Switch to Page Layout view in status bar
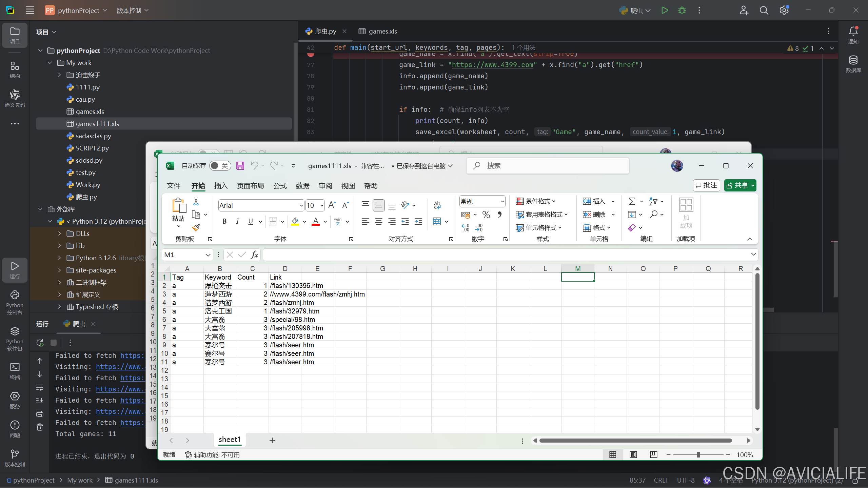The width and height of the screenshot is (868, 488). [x=633, y=455]
